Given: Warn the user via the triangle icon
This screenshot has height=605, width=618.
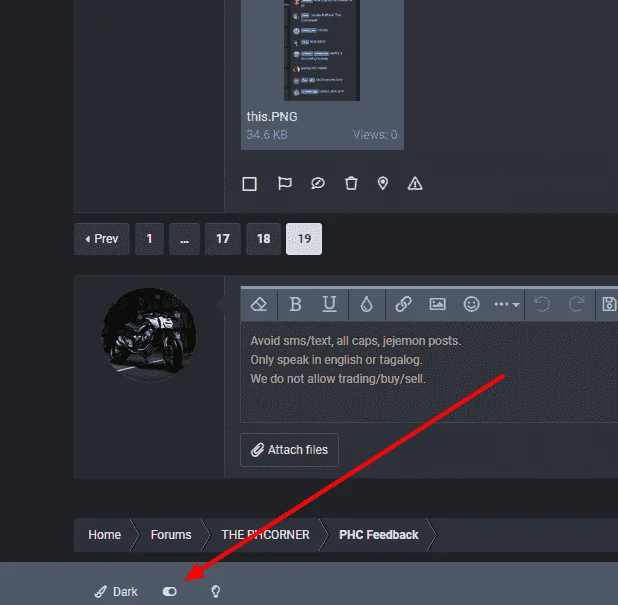Looking at the screenshot, I should coord(415,183).
